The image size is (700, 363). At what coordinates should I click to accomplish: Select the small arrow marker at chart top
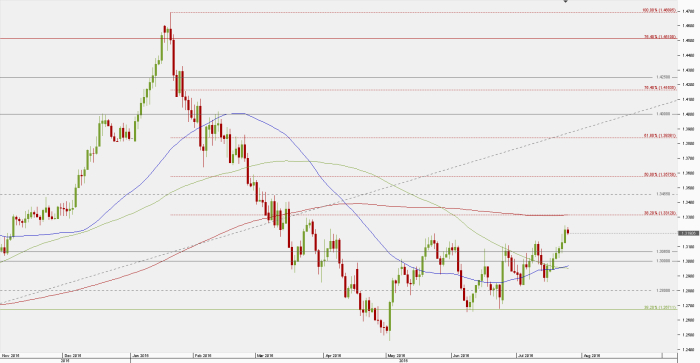pyautogui.click(x=565, y=1)
